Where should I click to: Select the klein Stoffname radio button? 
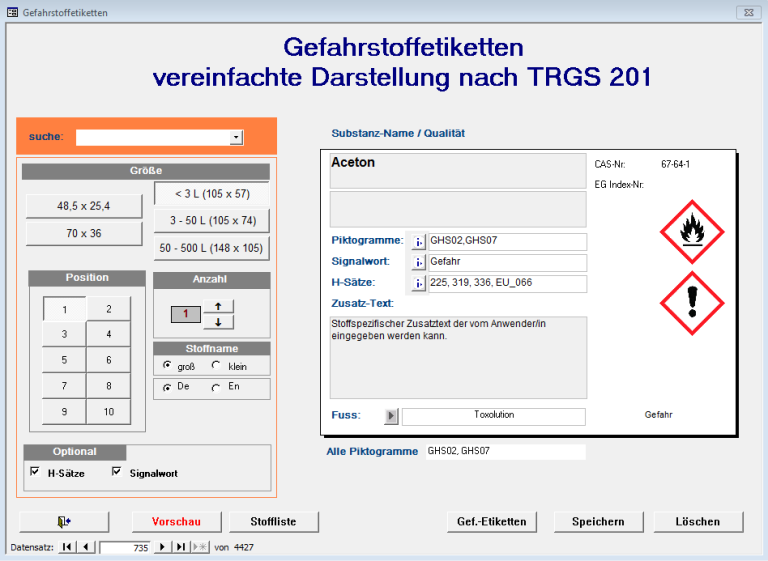coord(216,365)
